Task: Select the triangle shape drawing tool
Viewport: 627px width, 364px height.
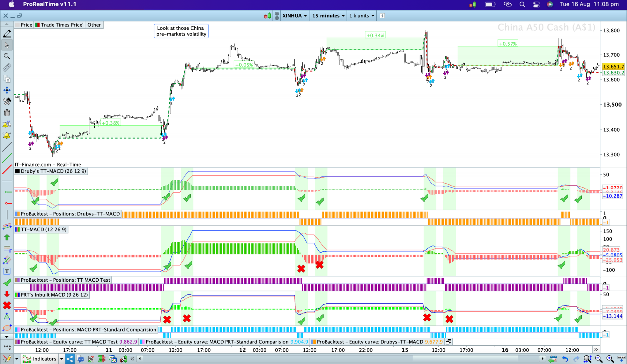Action: [7, 317]
